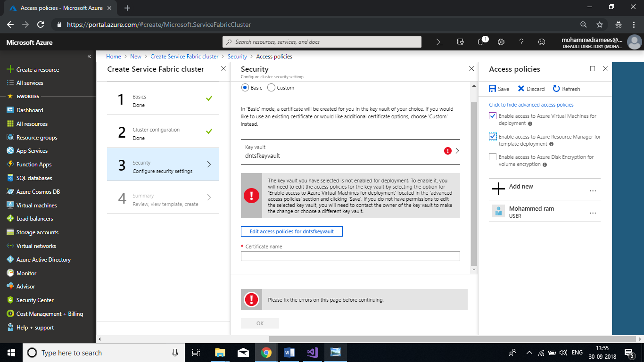Uncheck Azure Resource Manager template deployment
The width and height of the screenshot is (644, 362).
[x=493, y=137]
